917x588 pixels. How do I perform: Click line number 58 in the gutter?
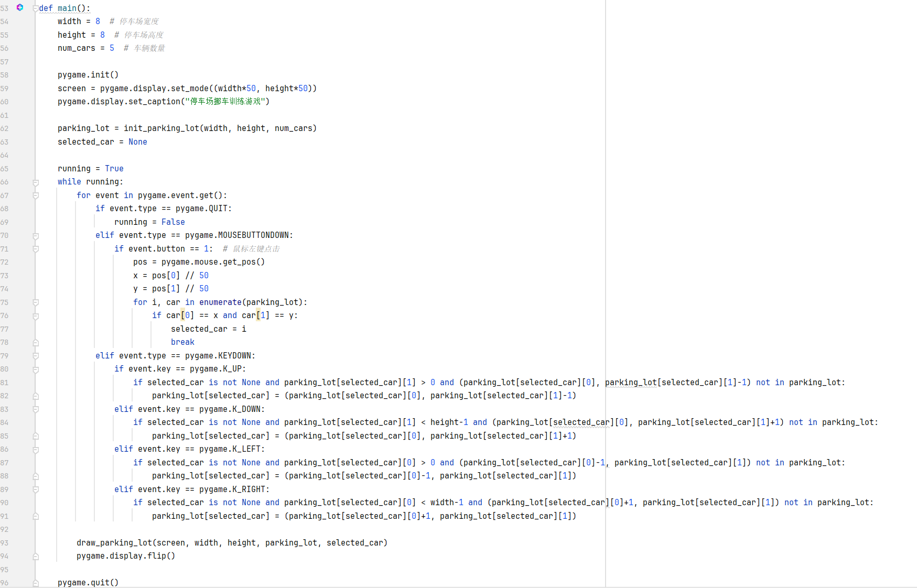pos(5,75)
